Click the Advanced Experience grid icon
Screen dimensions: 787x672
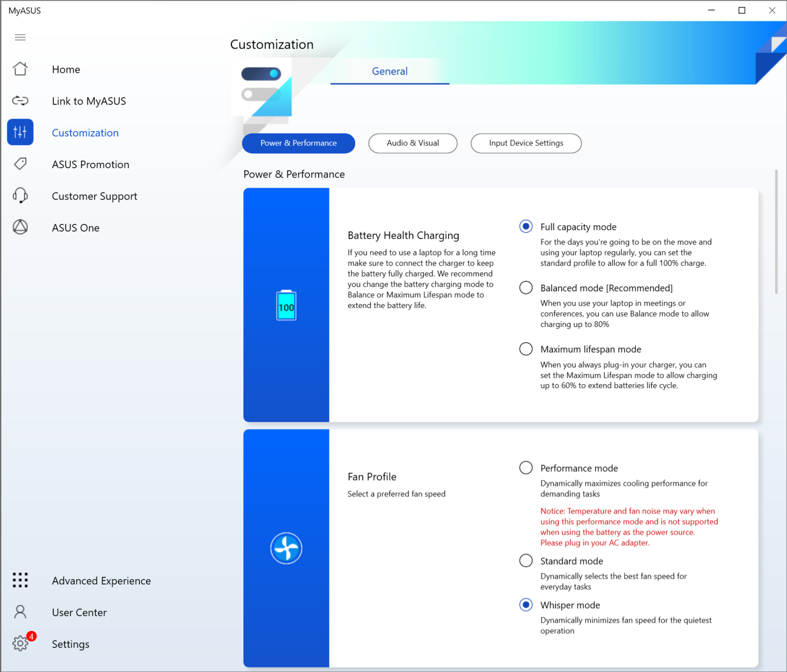click(20, 580)
